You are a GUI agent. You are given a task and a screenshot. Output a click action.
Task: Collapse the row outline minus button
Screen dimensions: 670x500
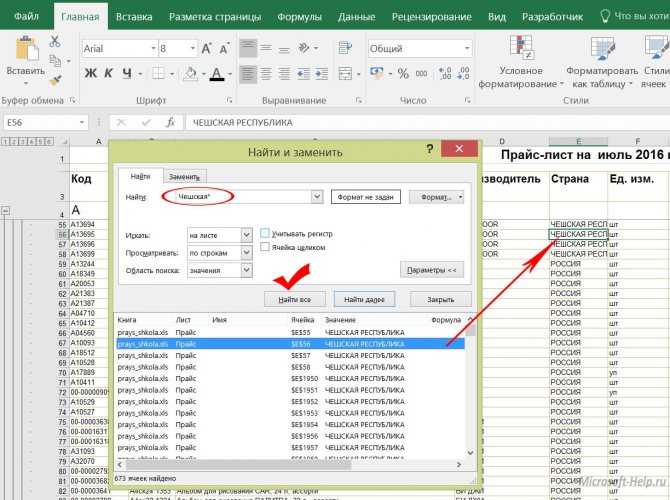[x=6, y=210]
